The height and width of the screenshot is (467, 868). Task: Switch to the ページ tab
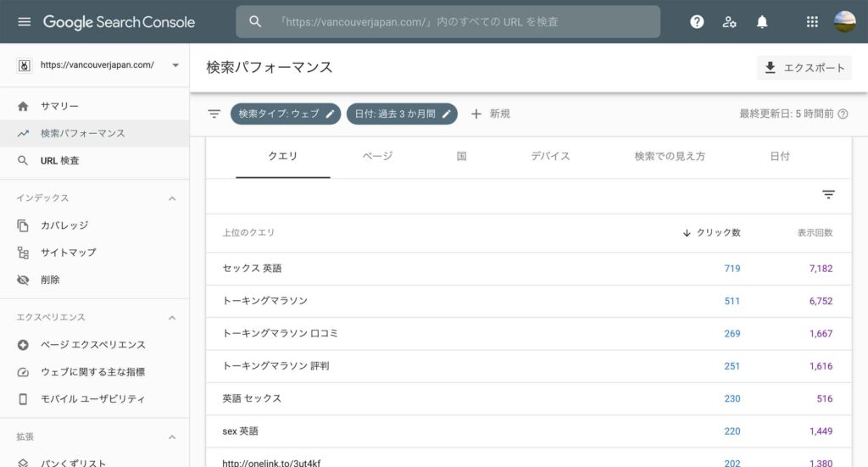(377, 157)
